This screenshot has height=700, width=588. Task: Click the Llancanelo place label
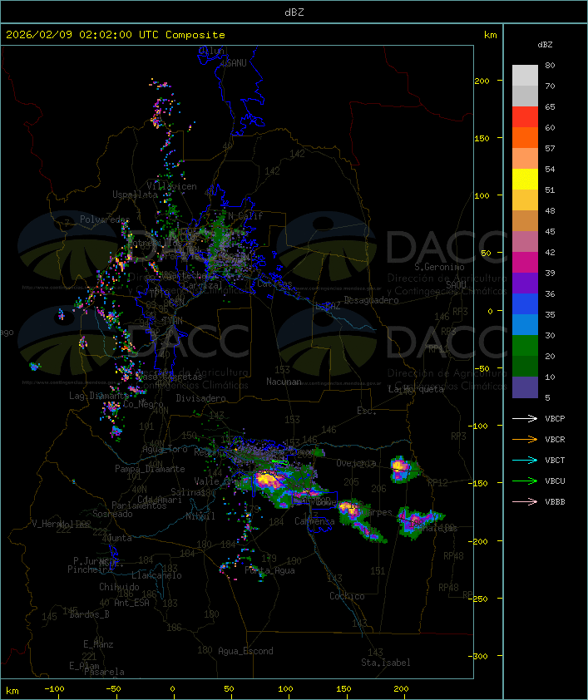pos(156,575)
